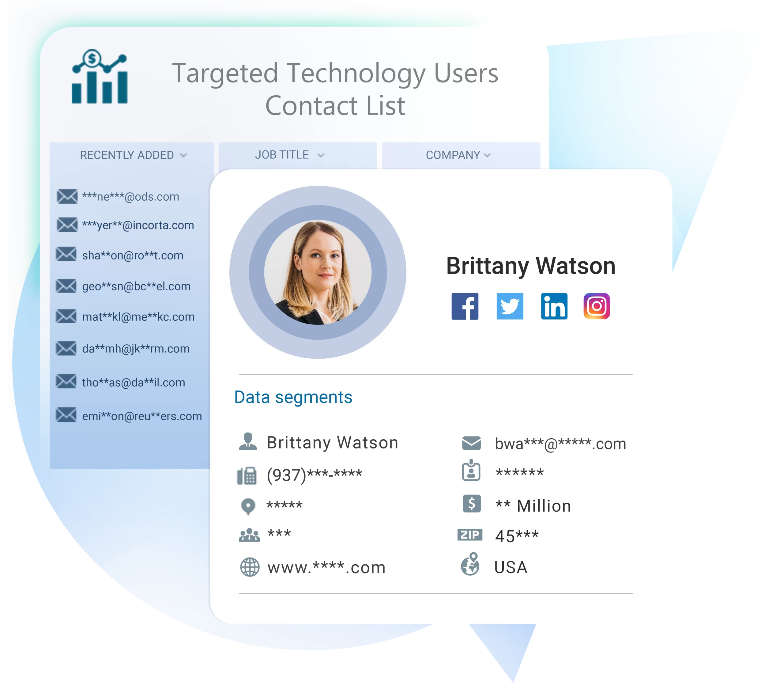Click the LinkedIn icon for Brittany Watson
784x688 pixels.
(x=555, y=307)
